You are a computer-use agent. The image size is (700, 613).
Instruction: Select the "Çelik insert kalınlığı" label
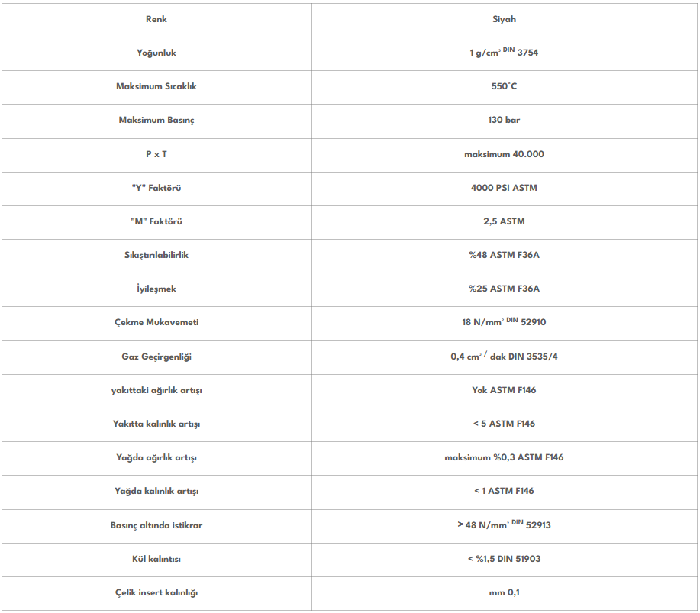[x=156, y=592]
